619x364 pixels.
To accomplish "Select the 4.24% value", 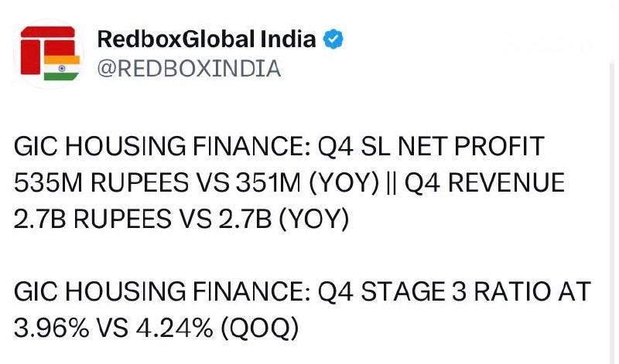I will pos(175,328).
